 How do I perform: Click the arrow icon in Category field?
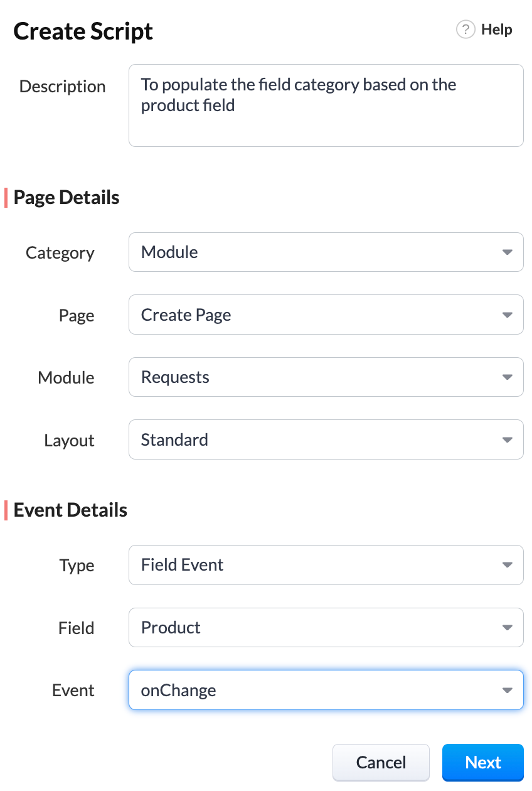(508, 252)
